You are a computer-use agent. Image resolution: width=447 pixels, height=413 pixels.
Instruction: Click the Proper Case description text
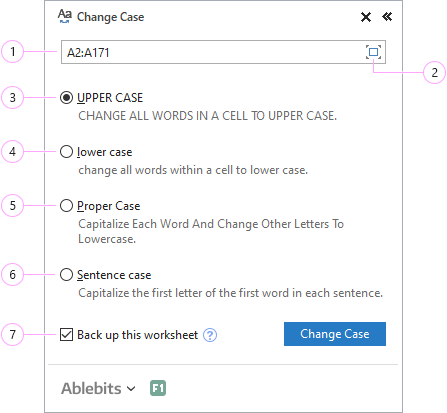pos(211,231)
